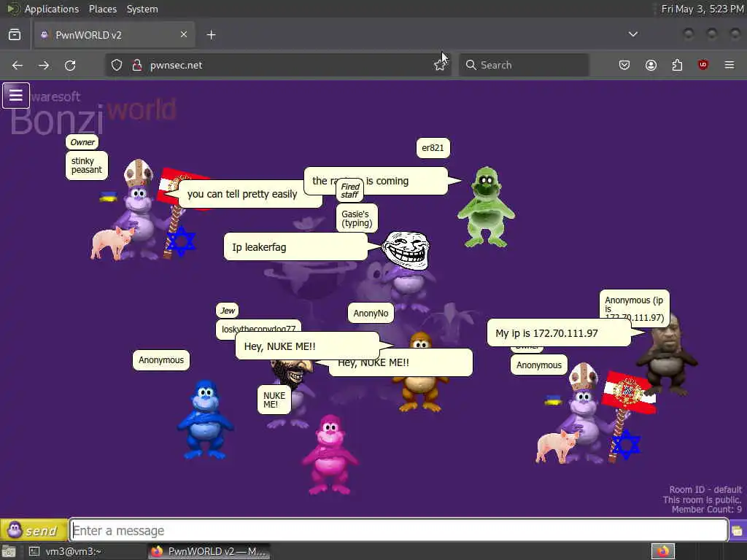Click the 'NUKE ME!' name tag
The width and height of the screenshot is (747, 560).
pyautogui.click(x=274, y=400)
